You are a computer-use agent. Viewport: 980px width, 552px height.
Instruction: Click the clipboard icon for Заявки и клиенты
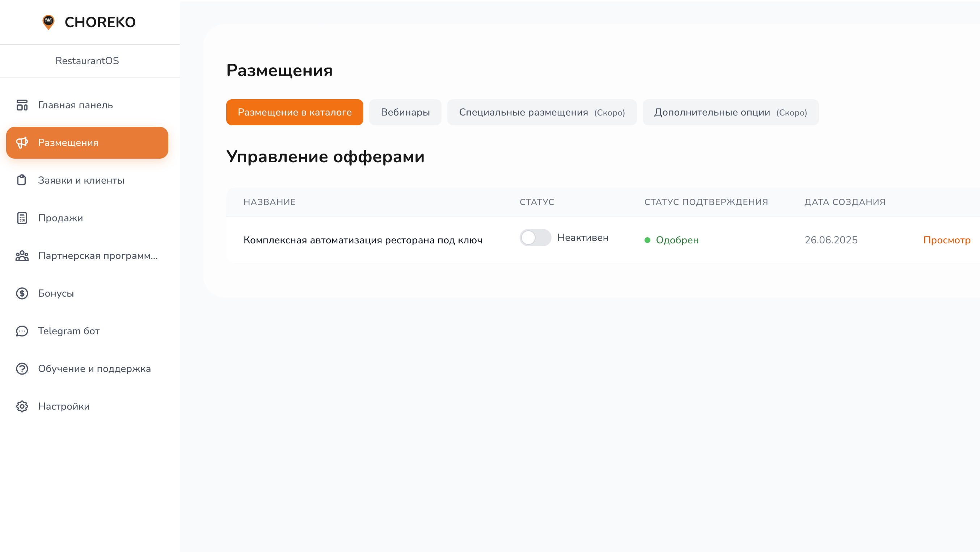(x=22, y=180)
